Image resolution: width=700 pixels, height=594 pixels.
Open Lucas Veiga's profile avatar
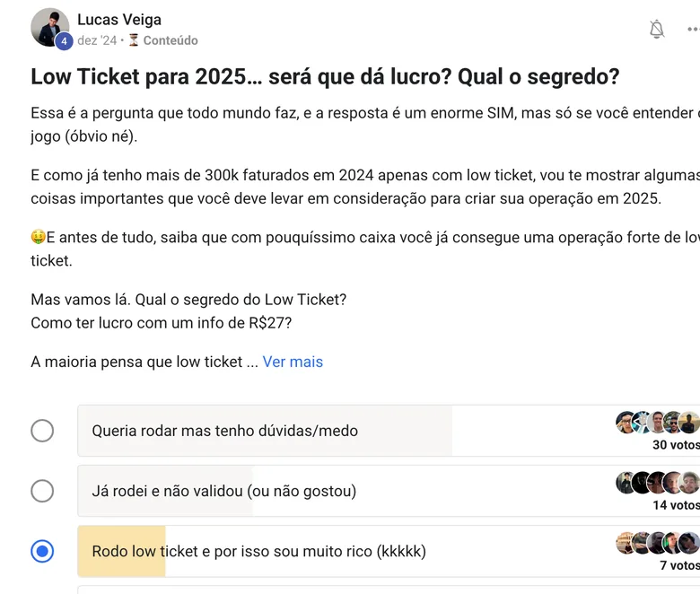(x=49, y=27)
